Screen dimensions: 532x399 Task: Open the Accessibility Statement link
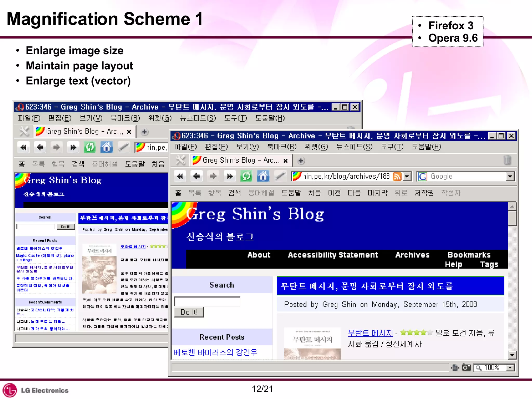(x=333, y=255)
